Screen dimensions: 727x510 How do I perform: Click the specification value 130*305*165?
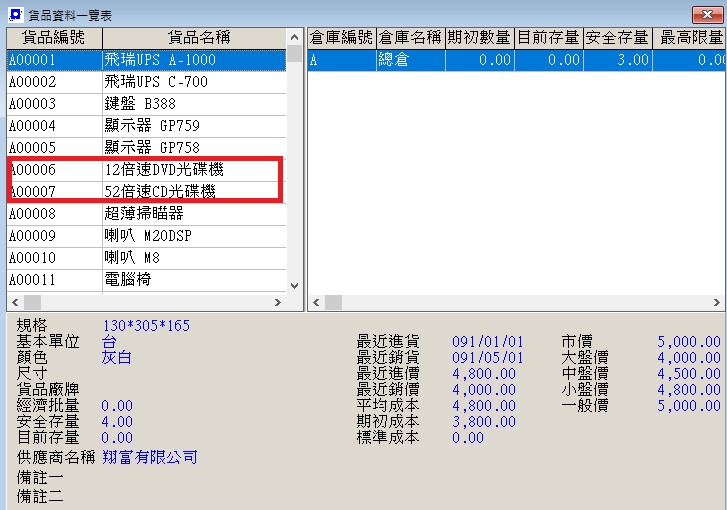[x=146, y=325]
